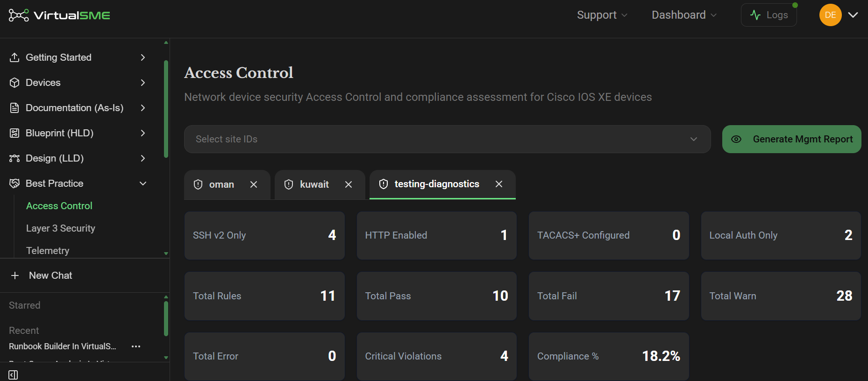Viewport: 868px width, 381px height.
Task: Click the Best Practice shield icon
Action: pos(14,183)
